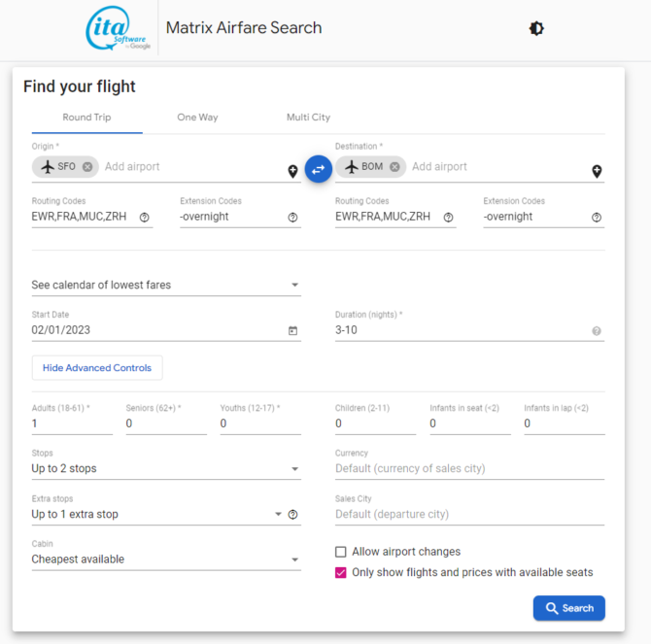The height and width of the screenshot is (644, 651).
Task: Remove BOM chip from Destination
Action: (x=394, y=167)
